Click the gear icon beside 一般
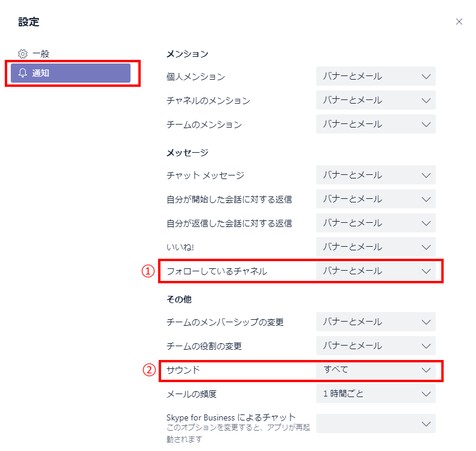 (x=23, y=54)
